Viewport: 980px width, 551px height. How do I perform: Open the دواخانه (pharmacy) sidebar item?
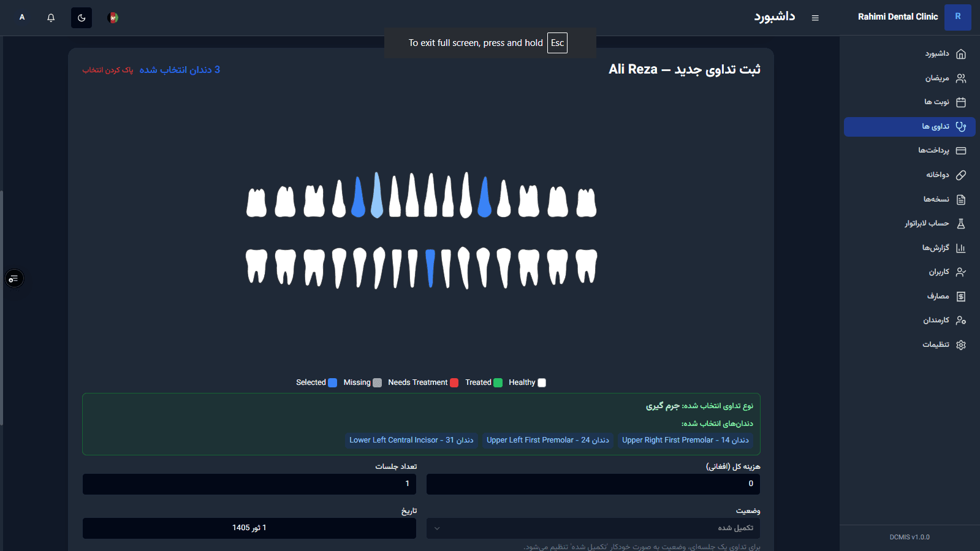910,175
